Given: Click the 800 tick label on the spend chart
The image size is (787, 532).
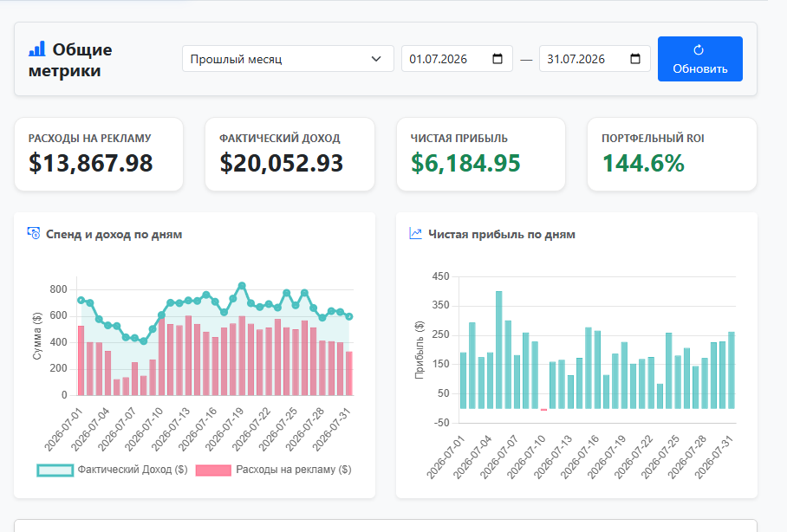Looking at the screenshot, I should pyautogui.click(x=58, y=289).
